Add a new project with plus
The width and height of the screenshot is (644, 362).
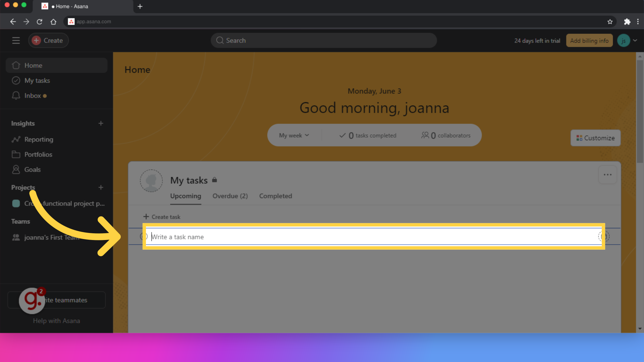pyautogui.click(x=101, y=187)
